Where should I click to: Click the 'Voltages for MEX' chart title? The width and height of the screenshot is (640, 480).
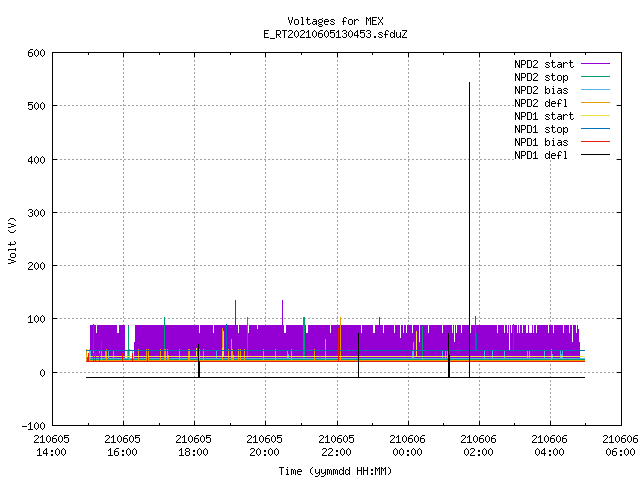point(335,21)
